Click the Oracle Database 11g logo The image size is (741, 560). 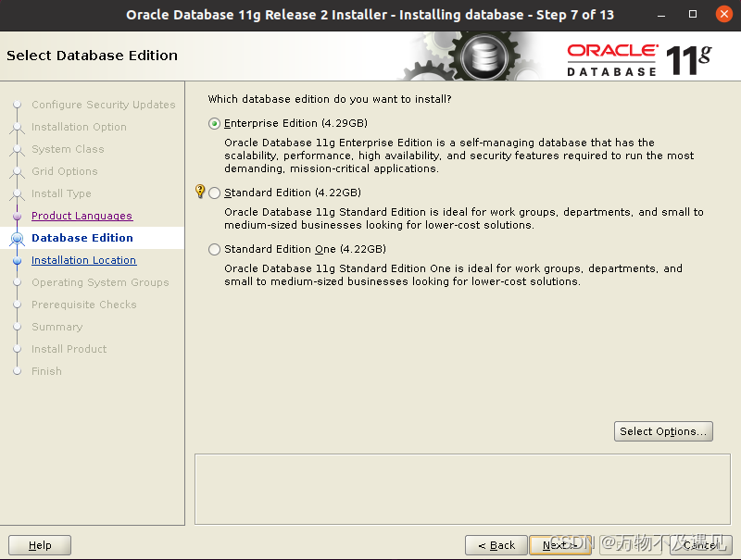point(639,60)
